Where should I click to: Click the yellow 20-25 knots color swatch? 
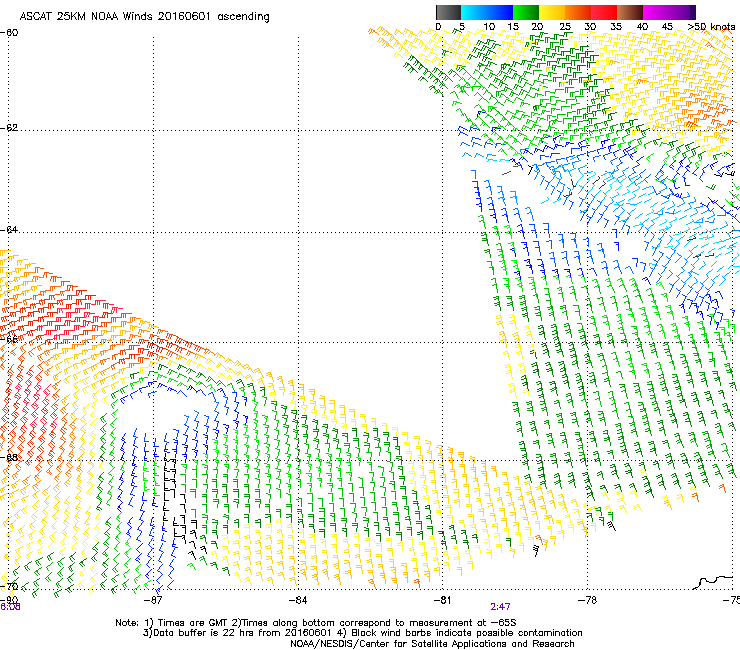point(552,12)
